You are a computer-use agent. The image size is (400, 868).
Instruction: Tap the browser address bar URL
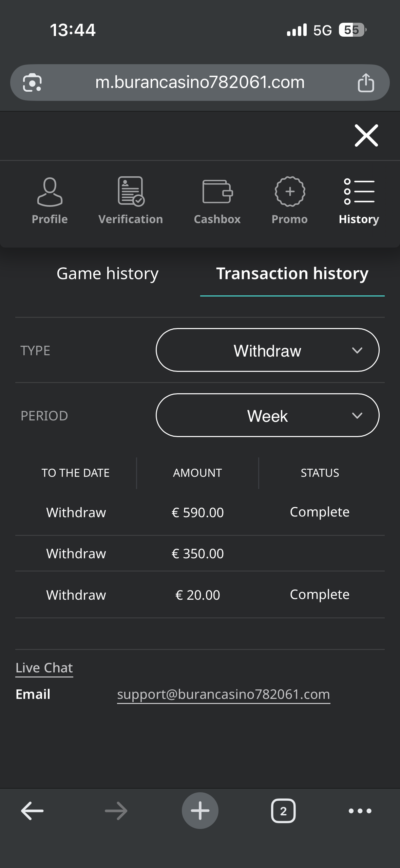200,83
